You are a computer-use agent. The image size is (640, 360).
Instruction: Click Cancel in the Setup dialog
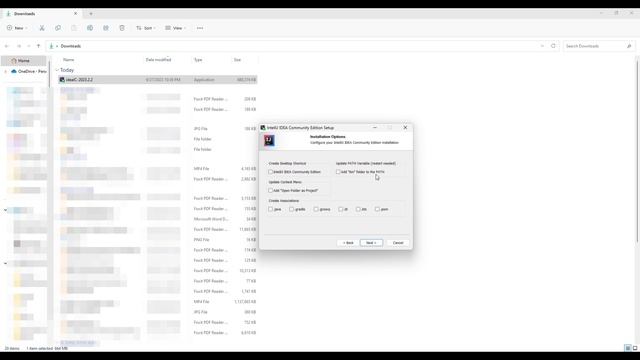(x=398, y=243)
